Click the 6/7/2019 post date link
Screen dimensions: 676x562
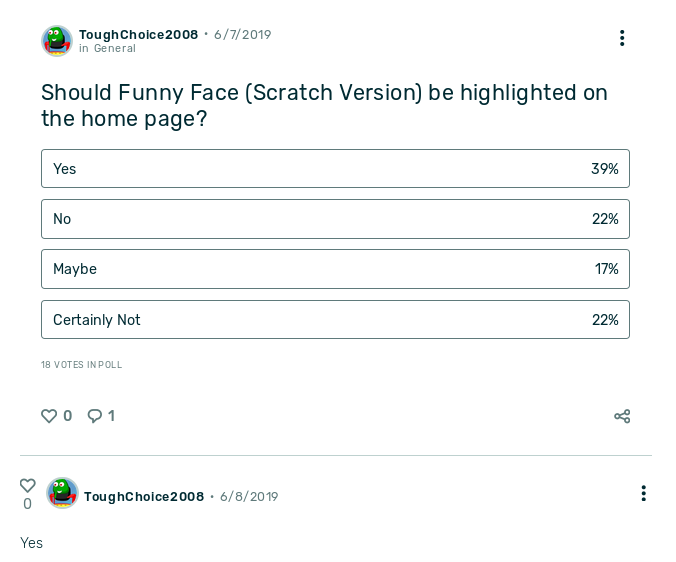click(242, 35)
